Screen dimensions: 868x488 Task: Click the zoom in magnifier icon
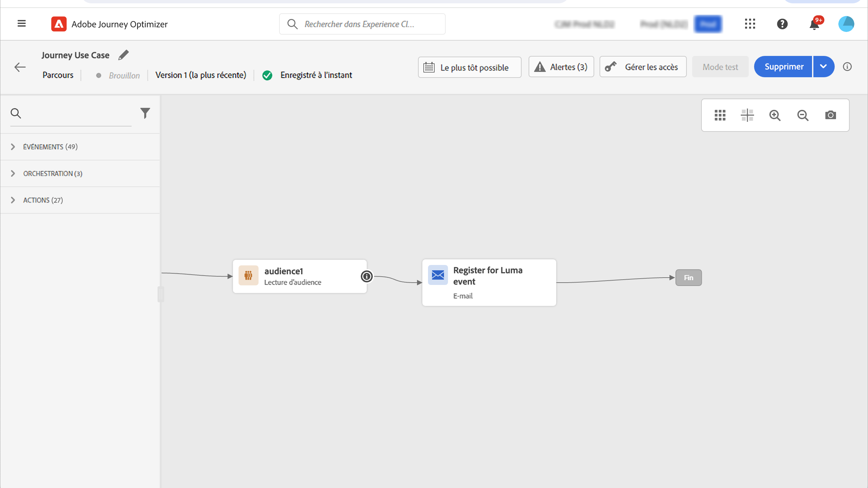pyautogui.click(x=775, y=115)
